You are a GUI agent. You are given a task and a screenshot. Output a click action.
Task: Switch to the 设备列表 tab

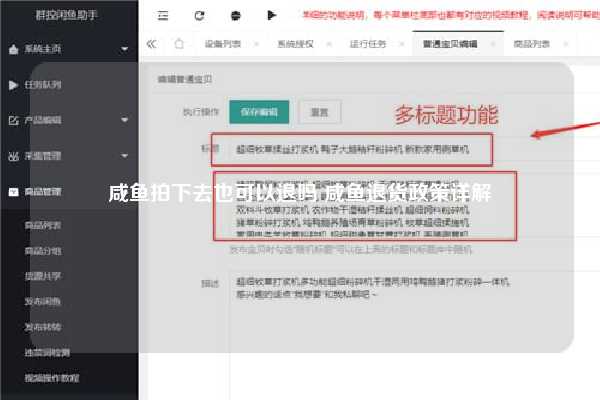coord(223,44)
